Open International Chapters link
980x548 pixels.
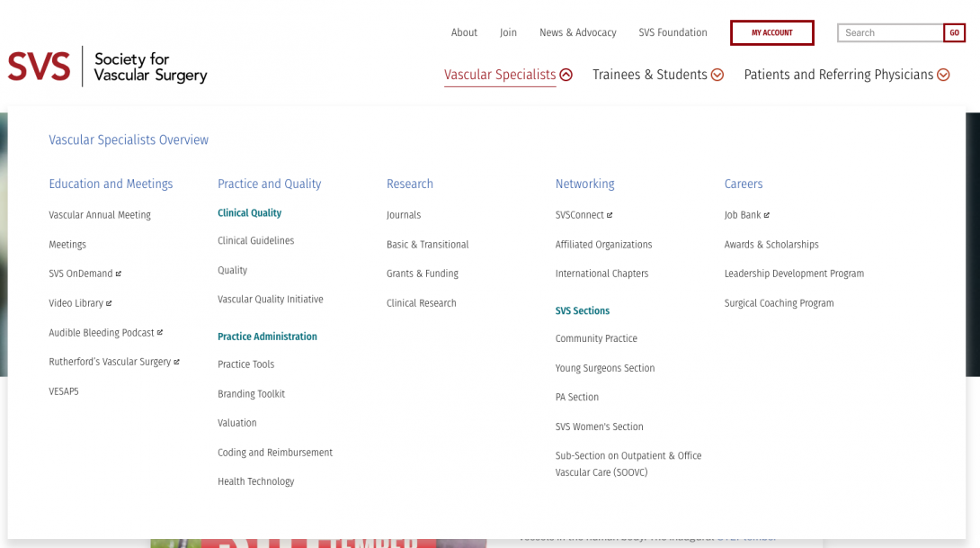click(601, 274)
